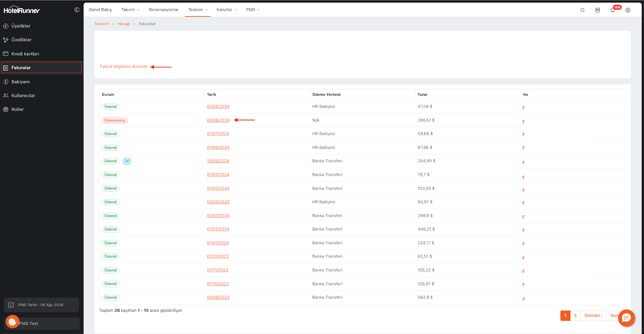Collapse the sidebar panel icon

(x=77, y=10)
